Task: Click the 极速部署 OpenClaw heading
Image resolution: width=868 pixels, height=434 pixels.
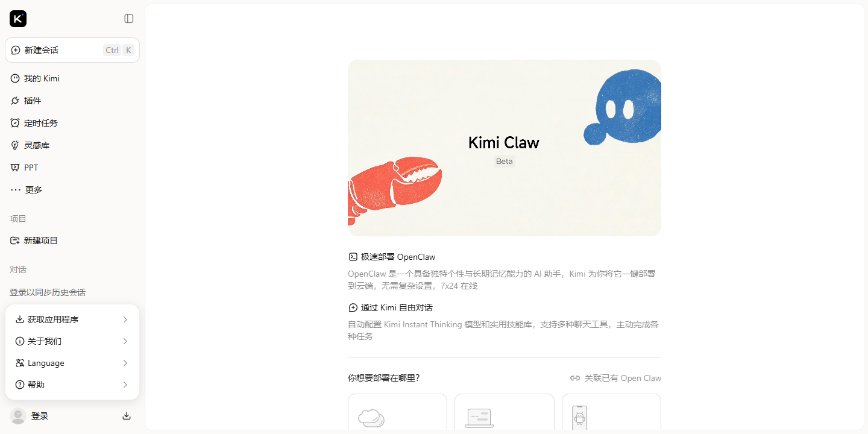Action: tap(398, 257)
